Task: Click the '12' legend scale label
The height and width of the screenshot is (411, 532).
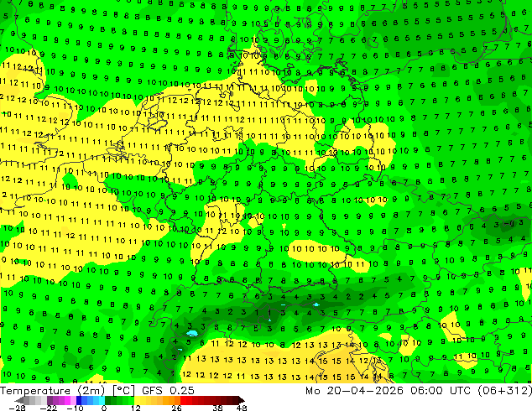Action: coord(136,408)
